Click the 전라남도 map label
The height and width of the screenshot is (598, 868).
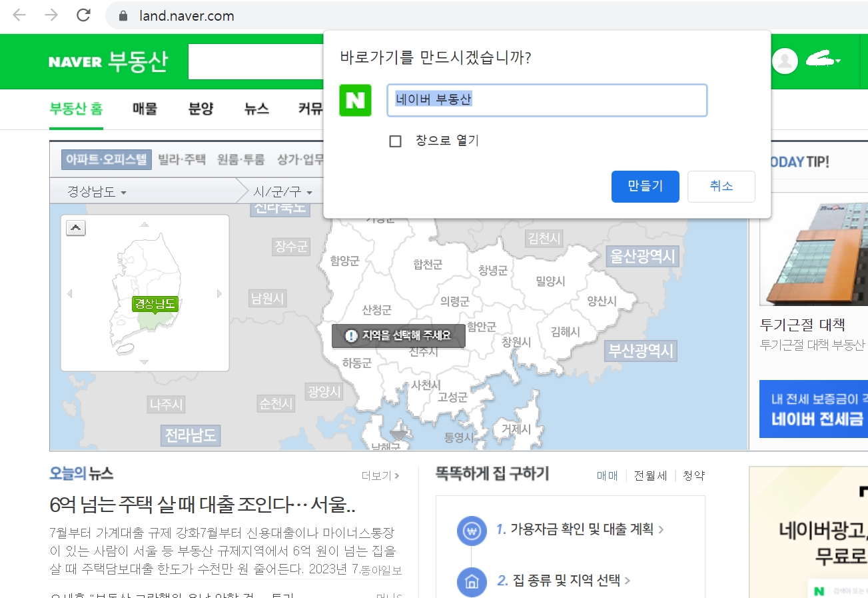click(x=191, y=435)
